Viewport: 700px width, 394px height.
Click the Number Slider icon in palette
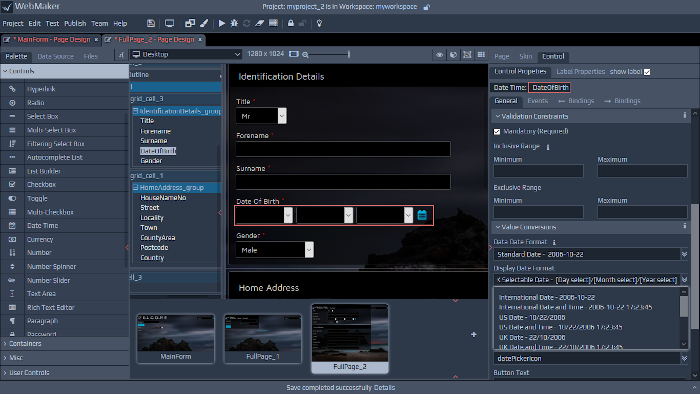12,280
